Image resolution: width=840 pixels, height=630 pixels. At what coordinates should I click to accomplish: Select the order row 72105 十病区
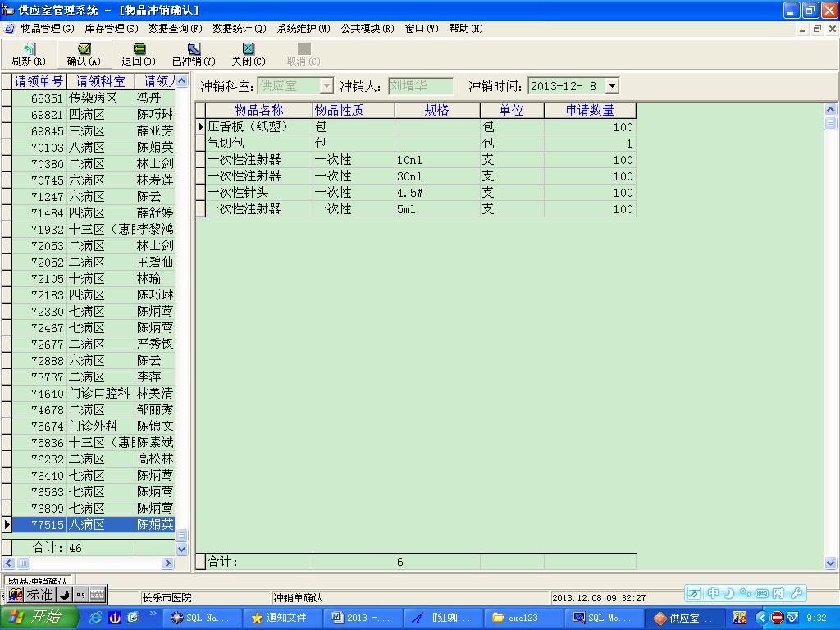(x=94, y=279)
